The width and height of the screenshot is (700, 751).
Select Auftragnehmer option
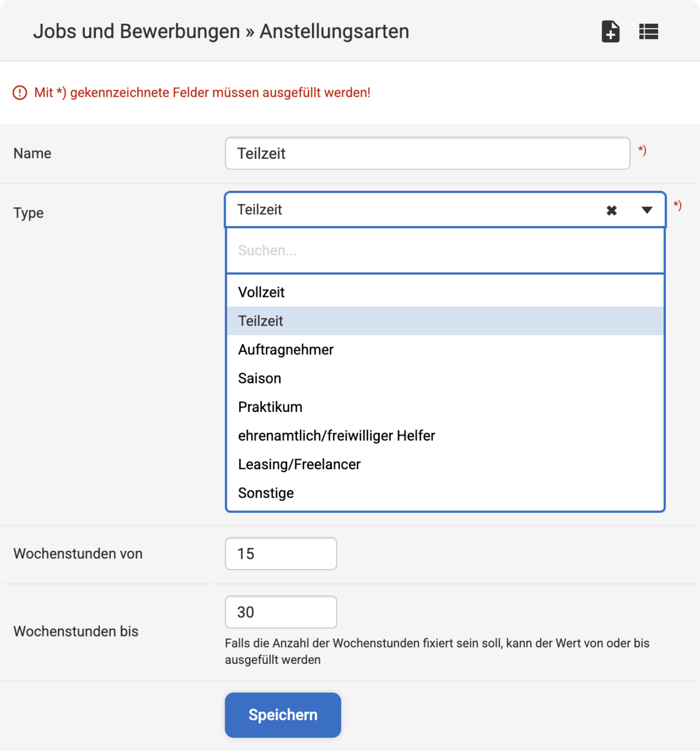[445, 350]
